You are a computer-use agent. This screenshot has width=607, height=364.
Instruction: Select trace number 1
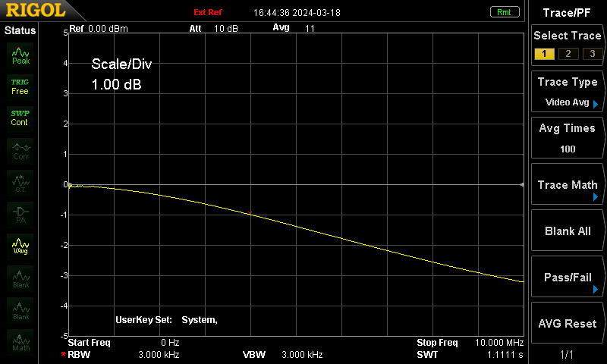click(x=544, y=54)
